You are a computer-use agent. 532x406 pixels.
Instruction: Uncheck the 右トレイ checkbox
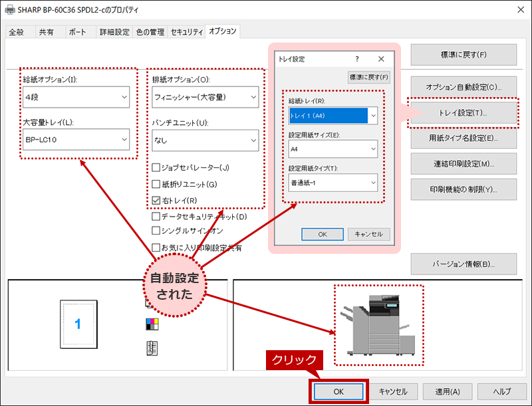point(156,200)
